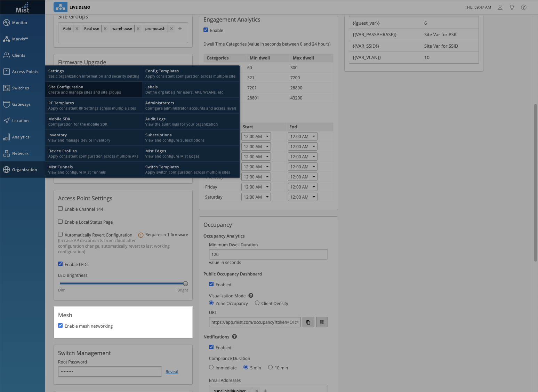The image size is (538, 392).
Task: Click the Mist logo
Action: [23, 7]
